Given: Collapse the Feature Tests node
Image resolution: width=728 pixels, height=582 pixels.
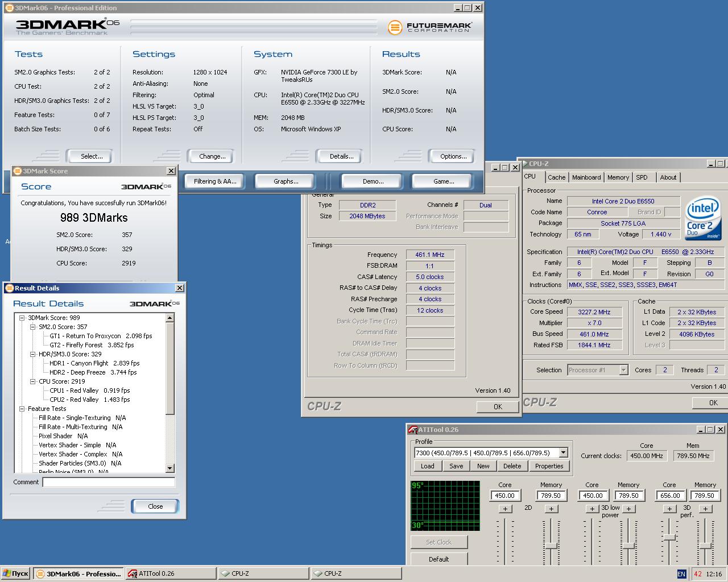Looking at the screenshot, I should pos(22,409).
